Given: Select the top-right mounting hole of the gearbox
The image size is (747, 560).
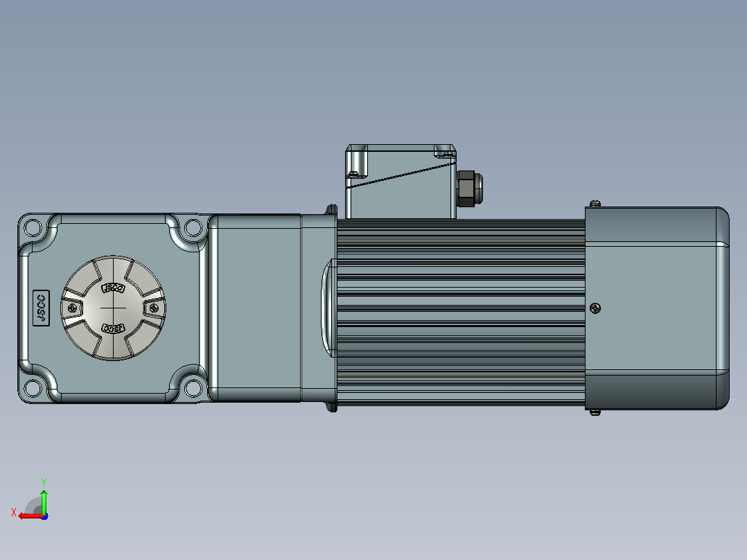Looking at the screenshot, I should pyautogui.click(x=193, y=228).
